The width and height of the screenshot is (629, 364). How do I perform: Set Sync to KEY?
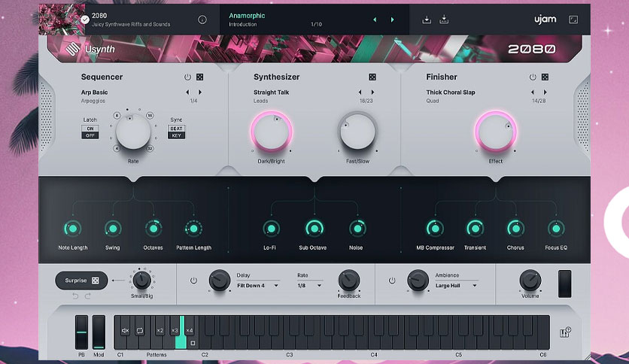pyautogui.click(x=176, y=135)
